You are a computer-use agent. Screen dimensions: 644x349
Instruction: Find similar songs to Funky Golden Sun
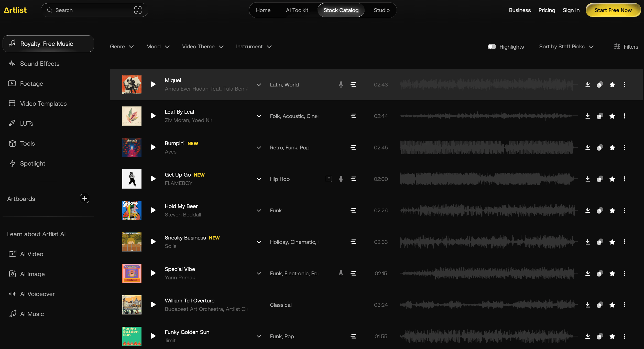pyautogui.click(x=600, y=336)
